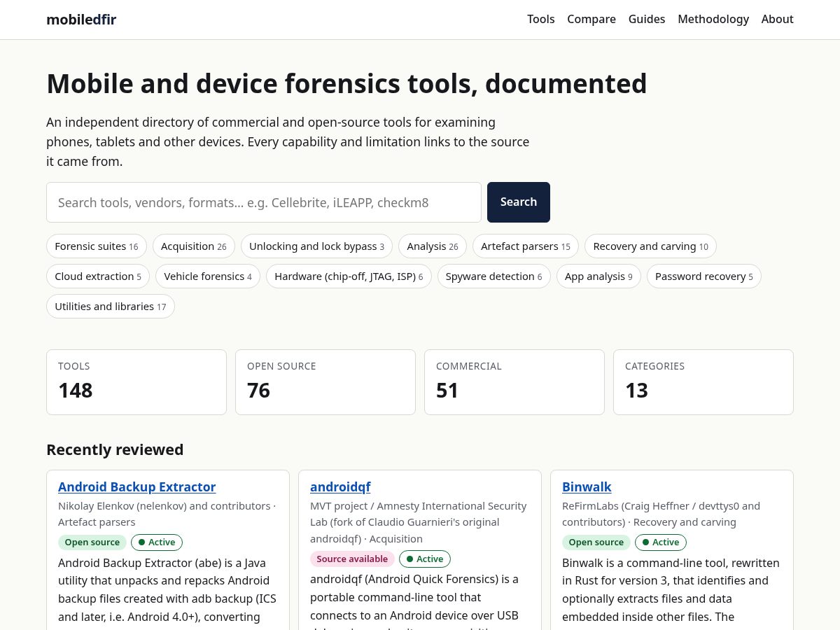Click the Search button
The height and width of the screenshot is (630, 840).
click(519, 202)
